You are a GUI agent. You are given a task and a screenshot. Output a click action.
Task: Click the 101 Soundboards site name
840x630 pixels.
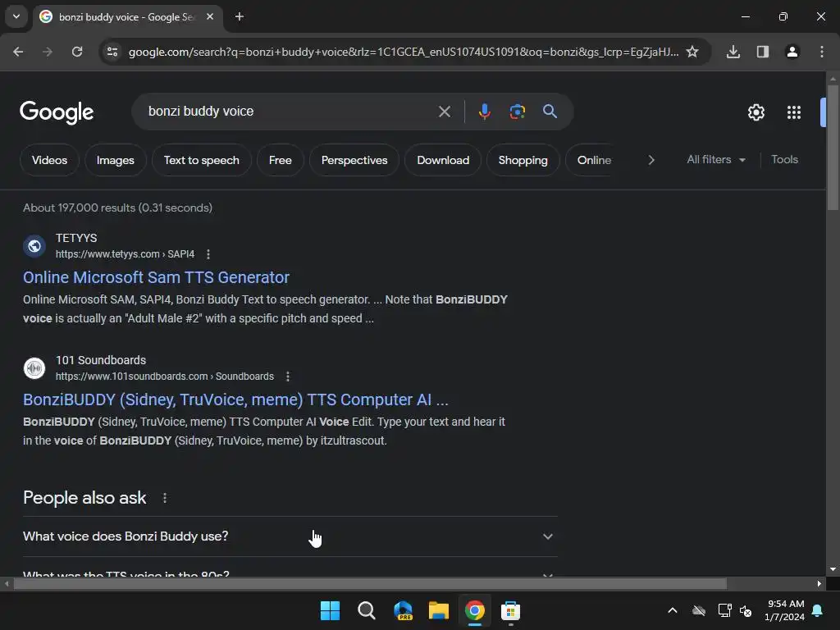(x=101, y=360)
